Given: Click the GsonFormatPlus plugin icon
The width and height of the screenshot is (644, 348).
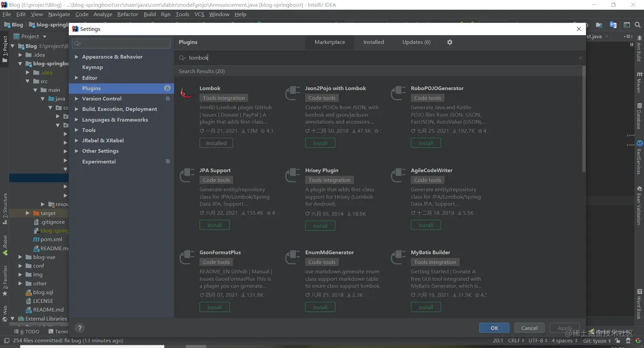Looking at the screenshot, I should coord(187,257).
